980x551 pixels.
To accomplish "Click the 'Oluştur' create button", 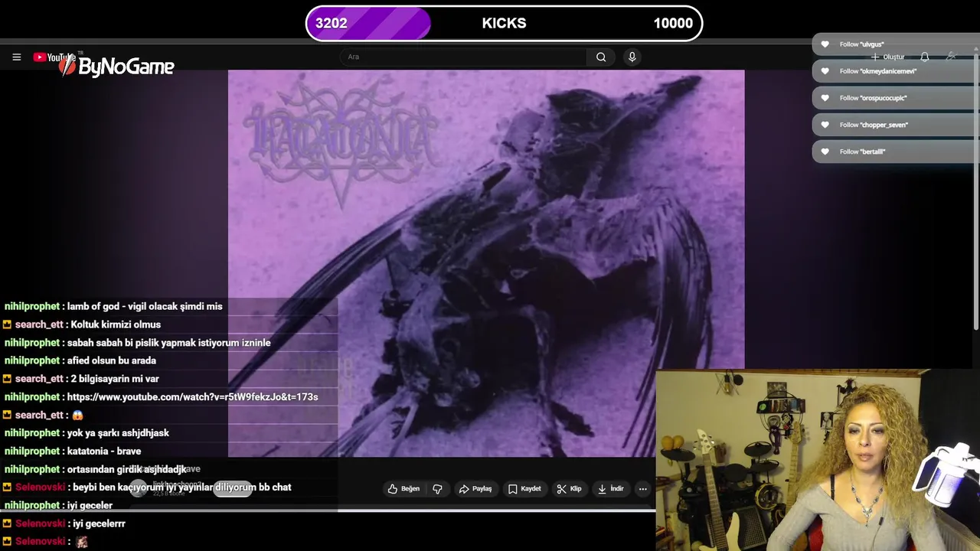I will [x=887, y=57].
